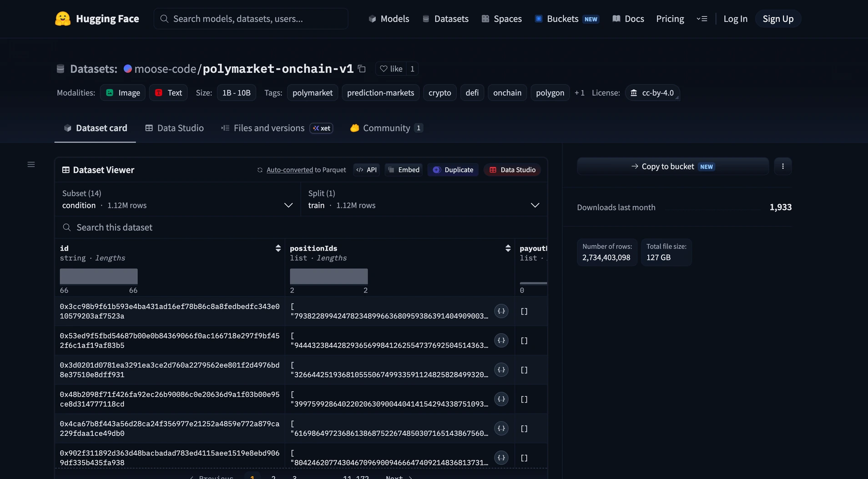Switch to the Dataset card tab
The height and width of the screenshot is (479, 868).
click(x=95, y=128)
